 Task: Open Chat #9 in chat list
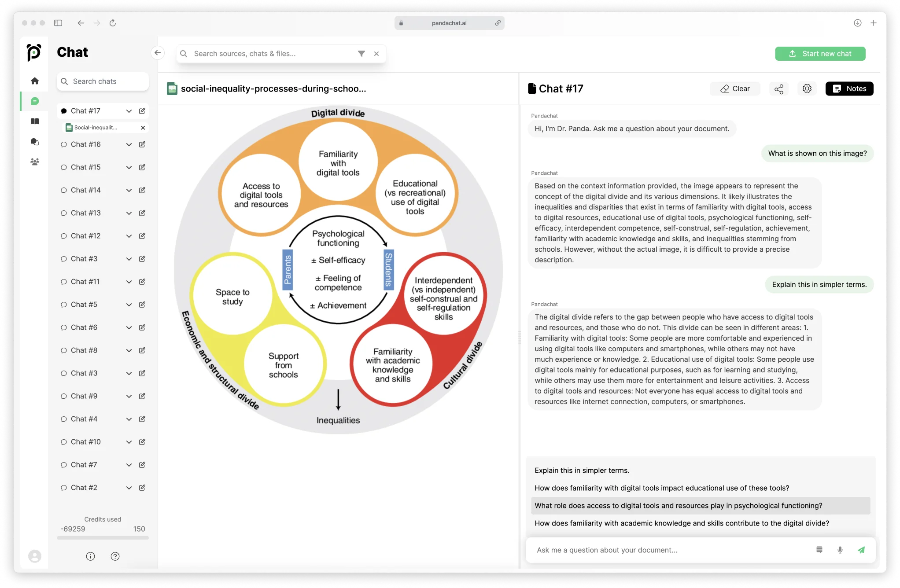click(84, 396)
